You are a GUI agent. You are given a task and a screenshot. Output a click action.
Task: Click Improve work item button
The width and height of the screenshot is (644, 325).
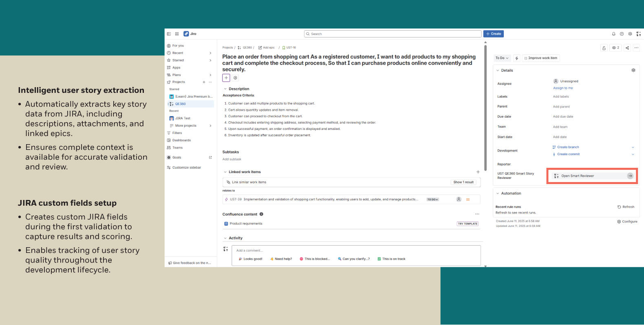(x=541, y=58)
